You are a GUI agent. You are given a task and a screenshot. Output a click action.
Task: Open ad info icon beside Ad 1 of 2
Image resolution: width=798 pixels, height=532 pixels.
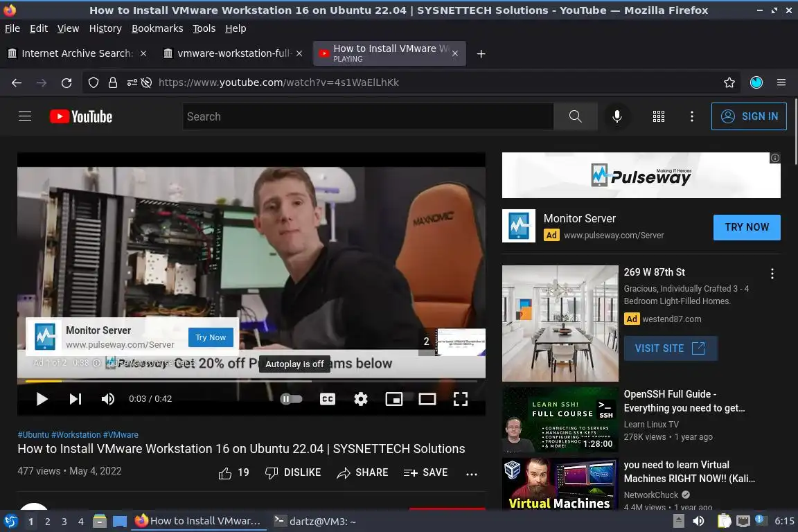point(96,363)
